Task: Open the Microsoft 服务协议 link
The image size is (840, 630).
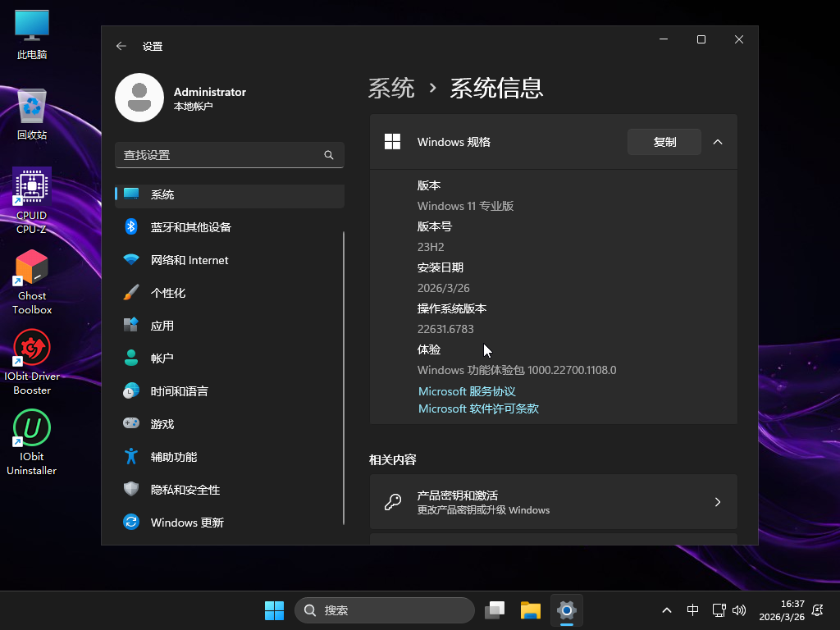Action: coord(467,392)
